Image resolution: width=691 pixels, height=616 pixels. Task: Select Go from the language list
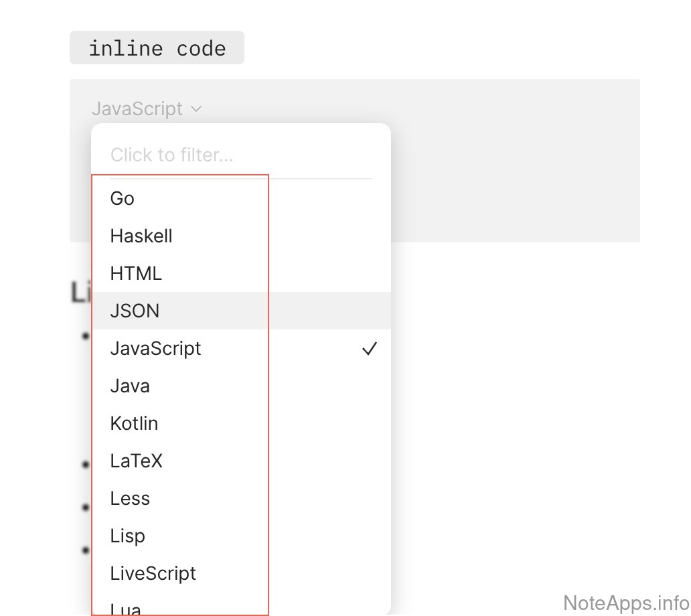[x=123, y=198]
